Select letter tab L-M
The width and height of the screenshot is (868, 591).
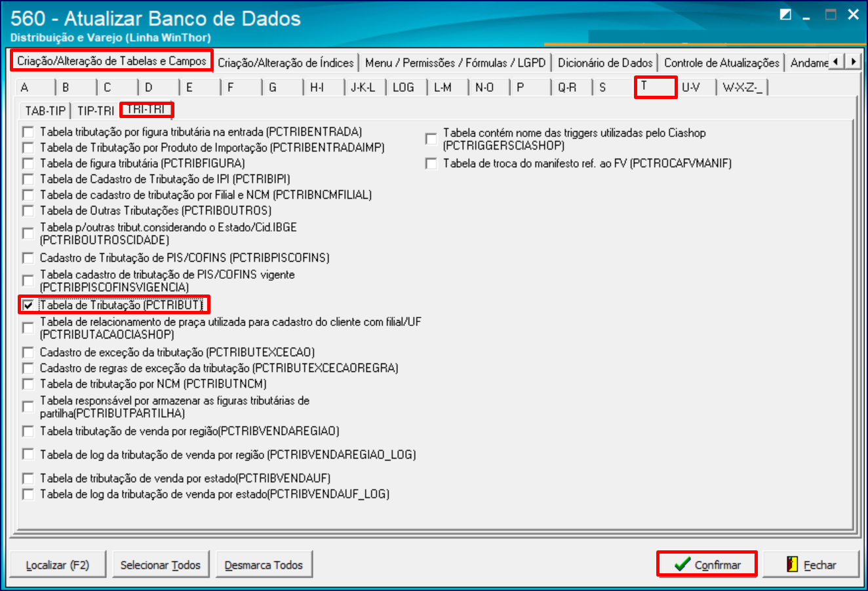pos(449,87)
